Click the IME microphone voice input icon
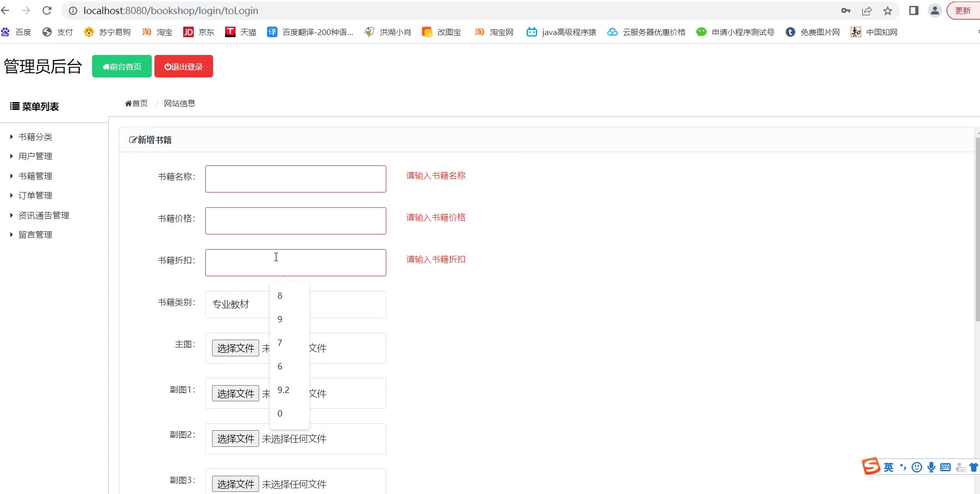The image size is (980, 494). point(931,467)
